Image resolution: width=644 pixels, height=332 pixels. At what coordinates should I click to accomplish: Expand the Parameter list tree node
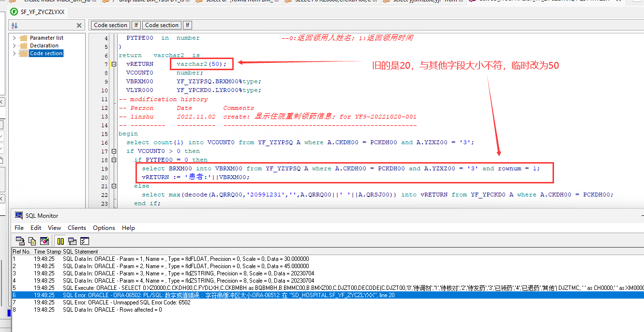pyautogui.click(x=14, y=38)
